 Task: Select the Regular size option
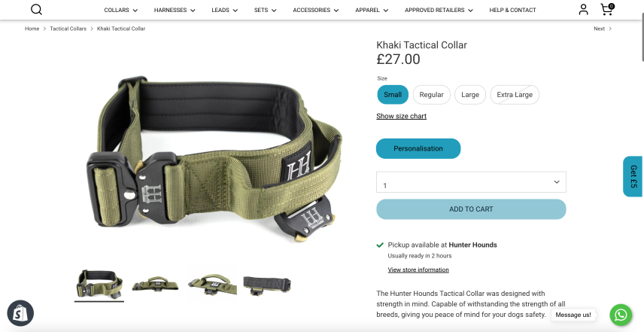tap(431, 95)
